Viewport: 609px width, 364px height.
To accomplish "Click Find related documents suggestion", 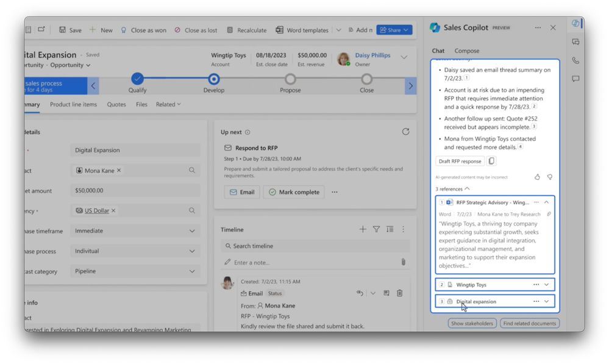I will coord(529,323).
